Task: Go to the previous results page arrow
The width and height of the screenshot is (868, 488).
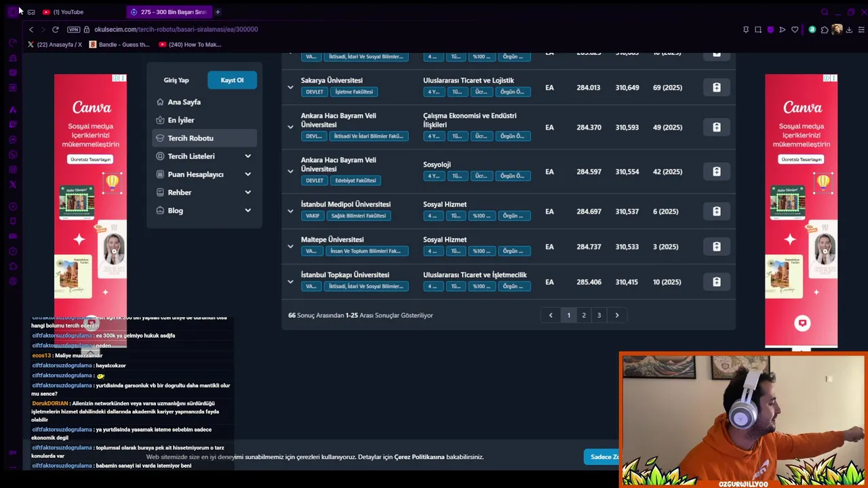Action: 551,315
